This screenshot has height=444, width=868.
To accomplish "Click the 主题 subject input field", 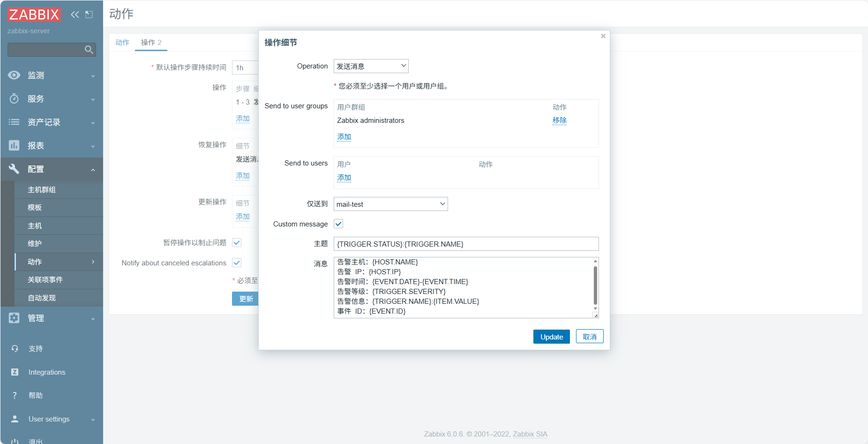I will tap(466, 244).
